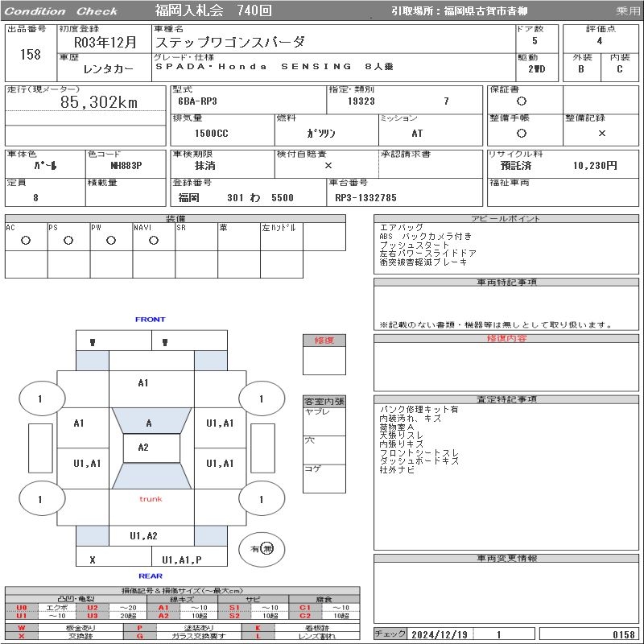This screenshot has height=644, width=644.
Task: Click recycle fee 10,230円
Action: pos(595,166)
